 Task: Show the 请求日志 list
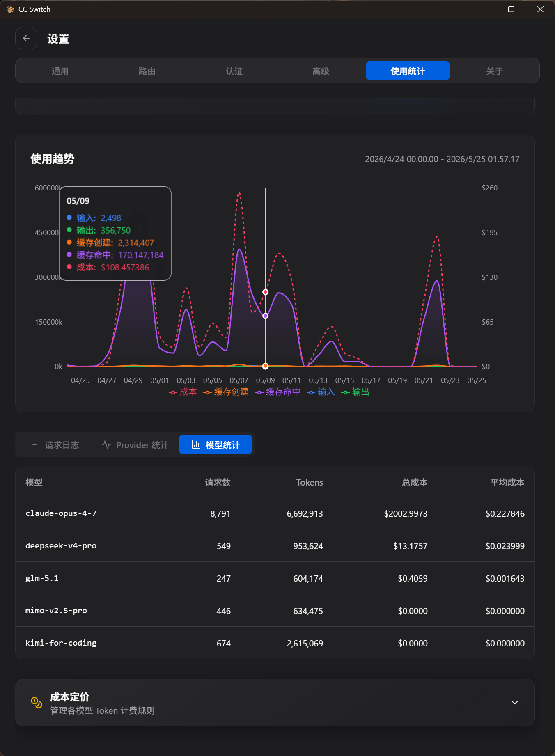[55, 445]
